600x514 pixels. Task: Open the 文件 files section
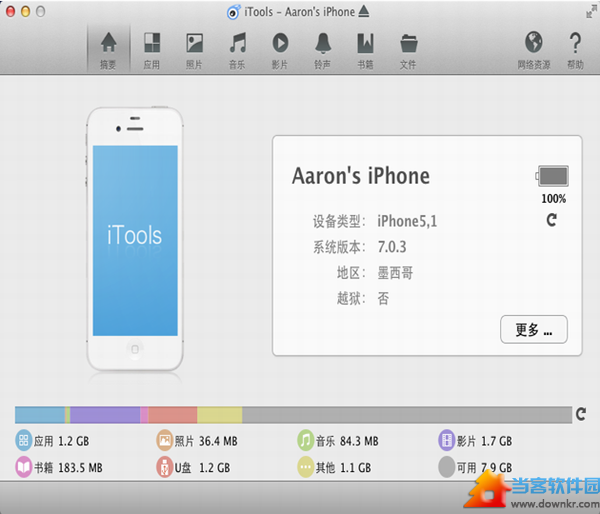408,49
